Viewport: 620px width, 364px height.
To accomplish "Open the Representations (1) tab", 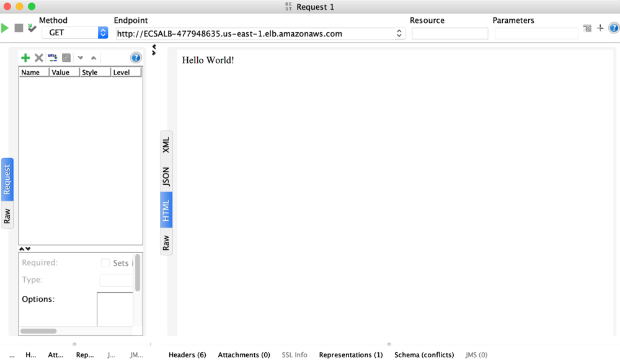I will 350,355.
